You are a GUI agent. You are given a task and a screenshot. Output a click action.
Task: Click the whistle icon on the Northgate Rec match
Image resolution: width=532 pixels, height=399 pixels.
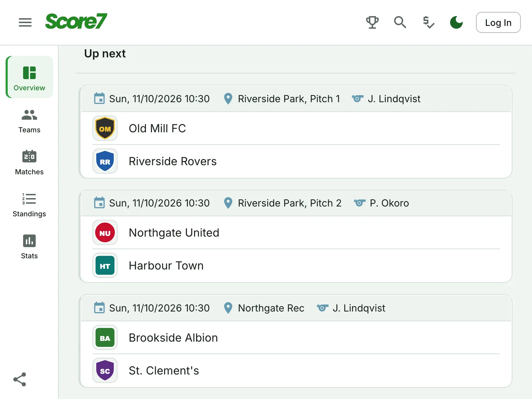pos(322,308)
